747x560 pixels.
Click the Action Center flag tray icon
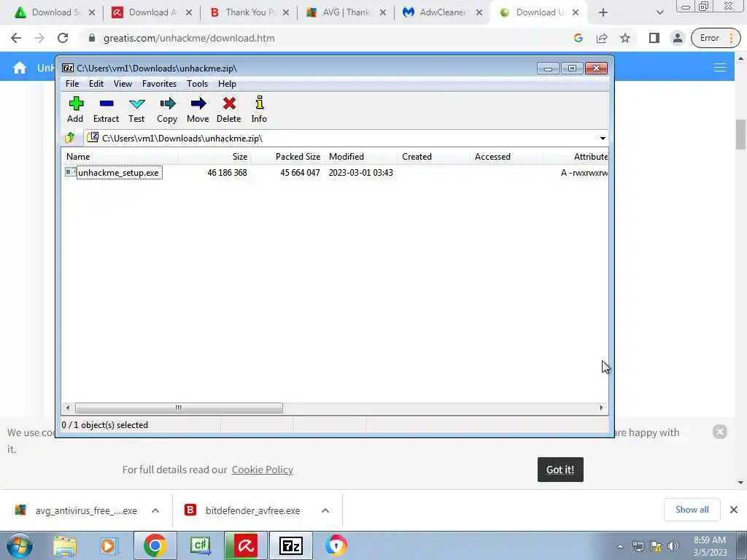656,546
